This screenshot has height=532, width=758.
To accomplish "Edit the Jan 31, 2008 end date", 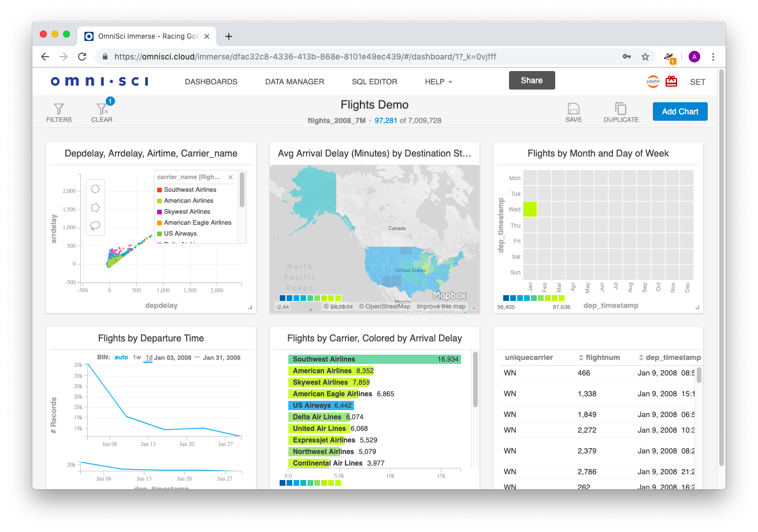I will [222, 358].
